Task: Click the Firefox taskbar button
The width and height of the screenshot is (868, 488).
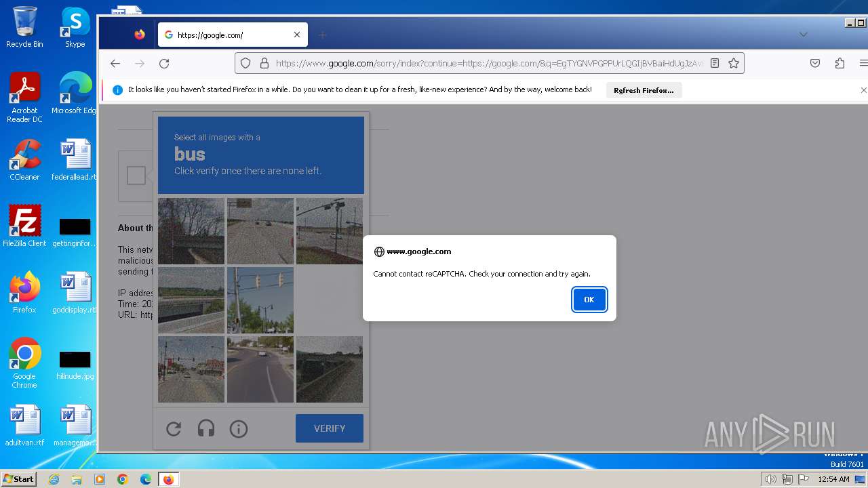Action: click(169, 479)
